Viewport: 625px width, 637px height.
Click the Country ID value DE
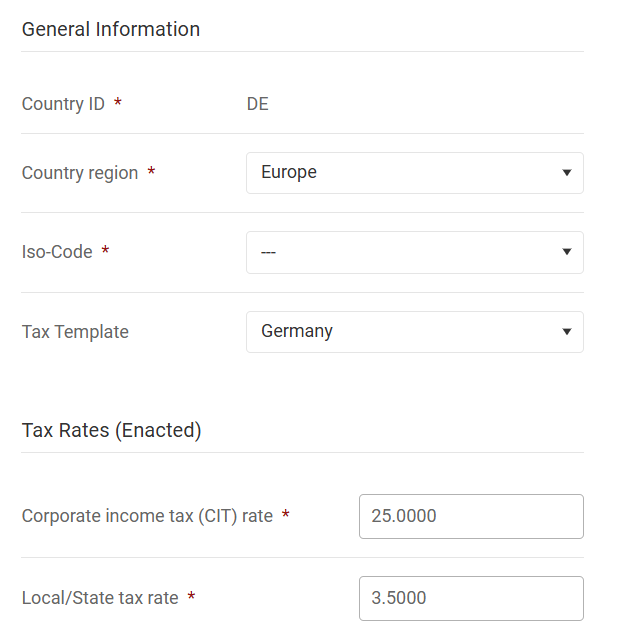point(258,104)
